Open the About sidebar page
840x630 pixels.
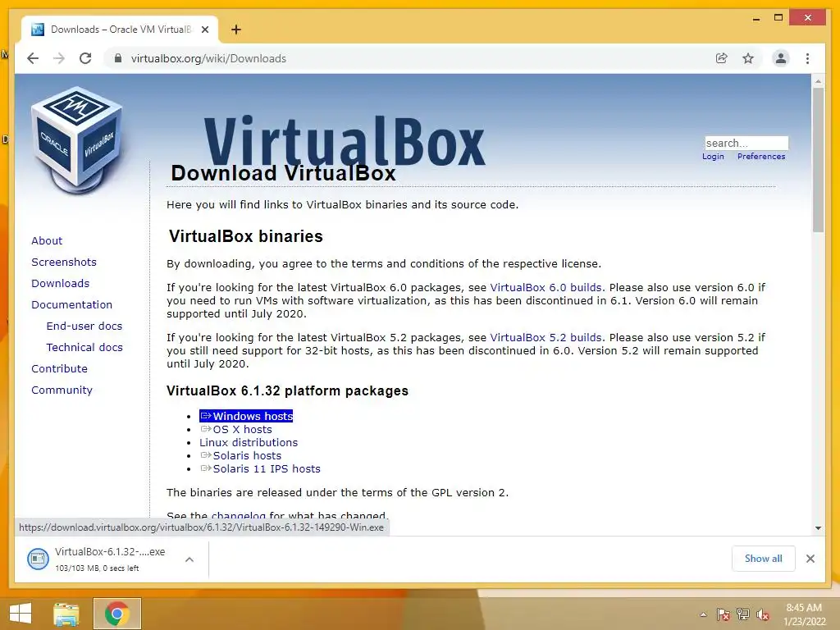[x=47, y=240]
